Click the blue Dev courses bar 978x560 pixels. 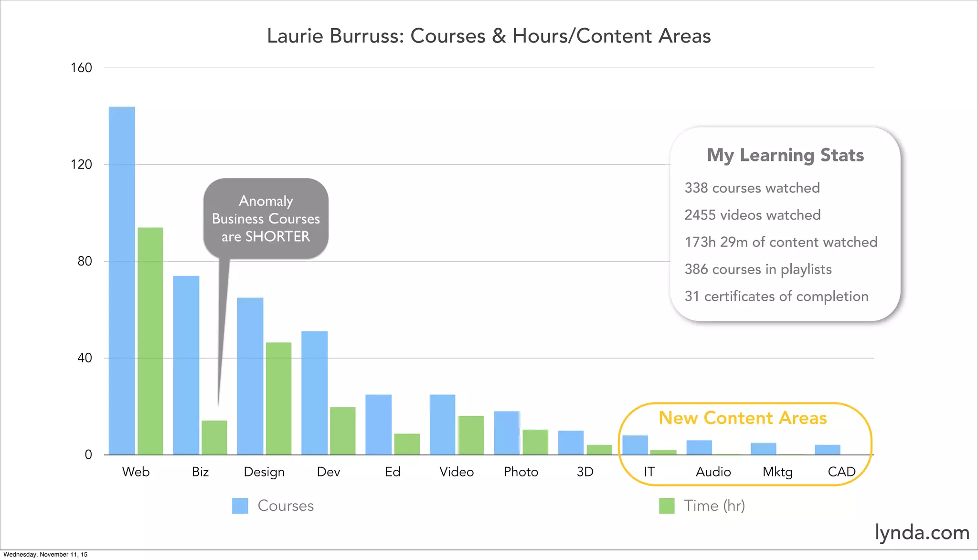tap(314, 393)
